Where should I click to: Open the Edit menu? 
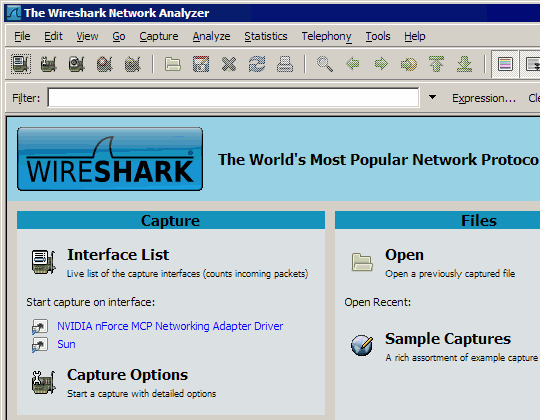click(x=53, y=36)
